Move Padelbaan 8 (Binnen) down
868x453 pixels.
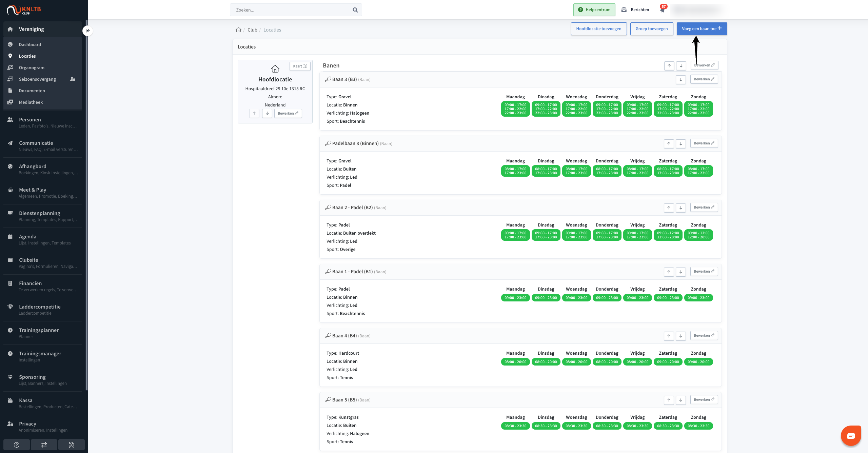680,144
